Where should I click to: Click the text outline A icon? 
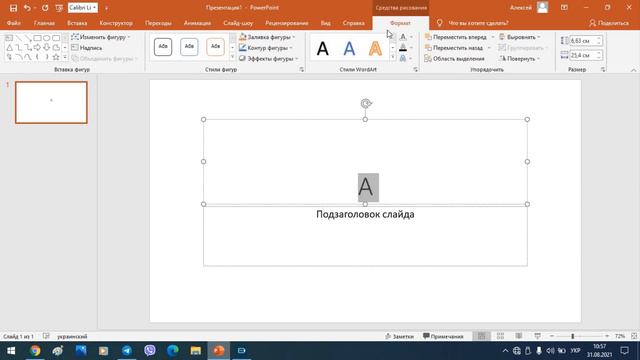pos(403,48)
